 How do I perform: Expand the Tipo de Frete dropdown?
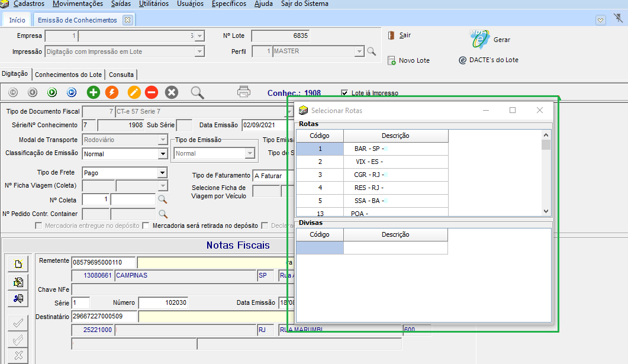point(162,173)
